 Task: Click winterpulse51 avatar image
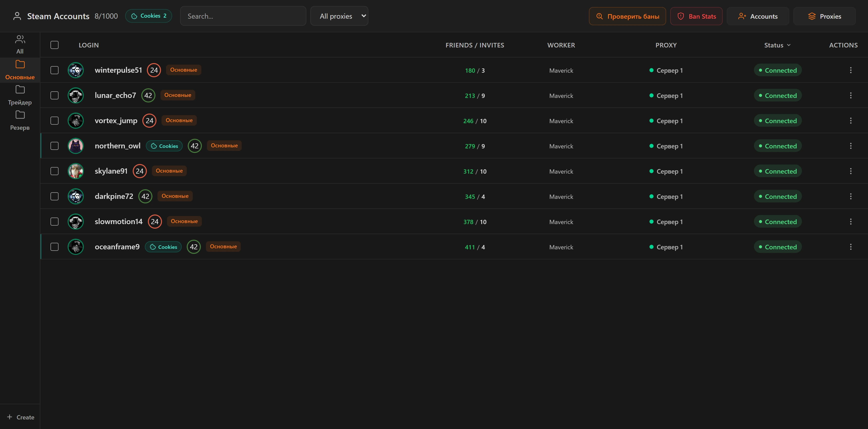[x=75, y=70]
